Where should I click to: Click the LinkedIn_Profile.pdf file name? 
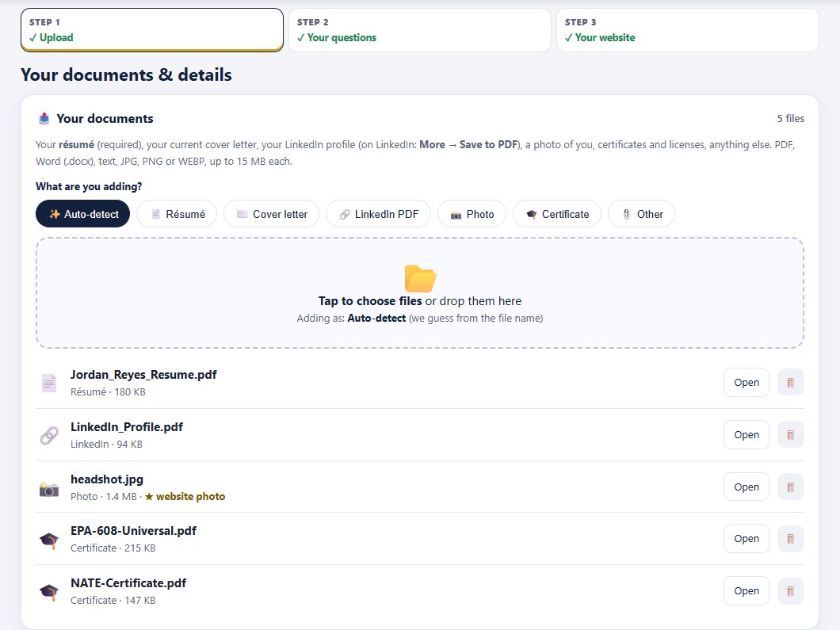click(127, 427)
